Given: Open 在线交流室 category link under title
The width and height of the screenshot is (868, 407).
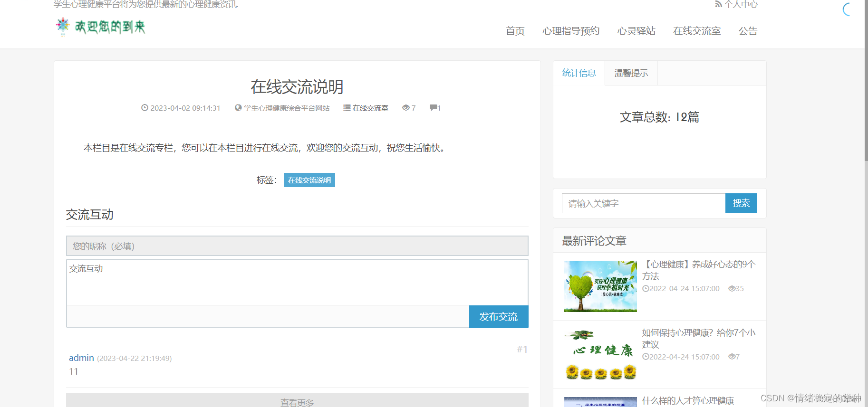Looking at the screenshot, I should [370, 108].
